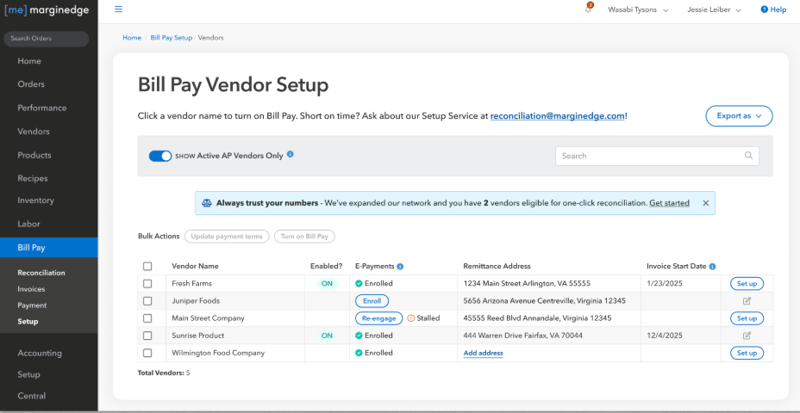The image size is (800, 413).
Task: Click Enrolled check icon for Wilmington Food Company
Action: 359,353
